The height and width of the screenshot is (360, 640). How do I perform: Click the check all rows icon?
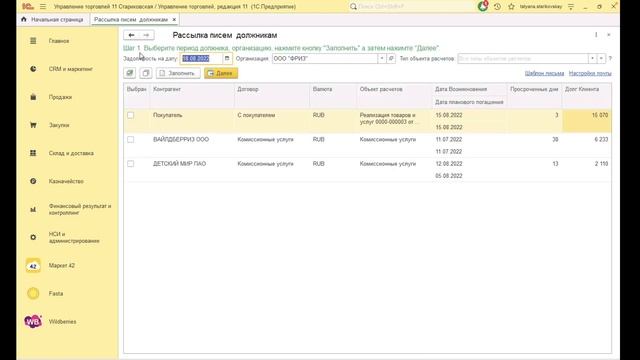130,73
